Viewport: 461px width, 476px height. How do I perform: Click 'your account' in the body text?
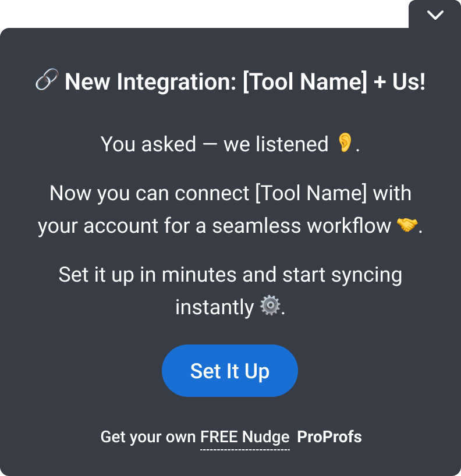(97, 226)
